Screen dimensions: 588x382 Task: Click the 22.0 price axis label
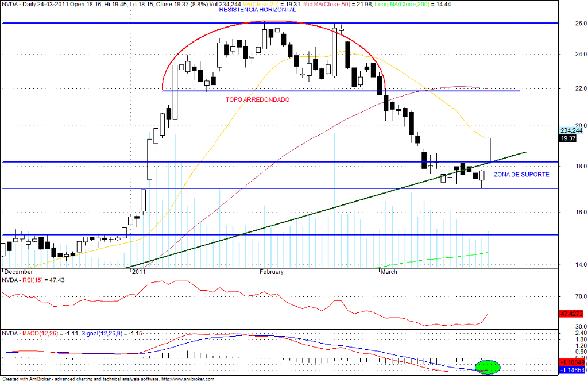click(581, 88)
